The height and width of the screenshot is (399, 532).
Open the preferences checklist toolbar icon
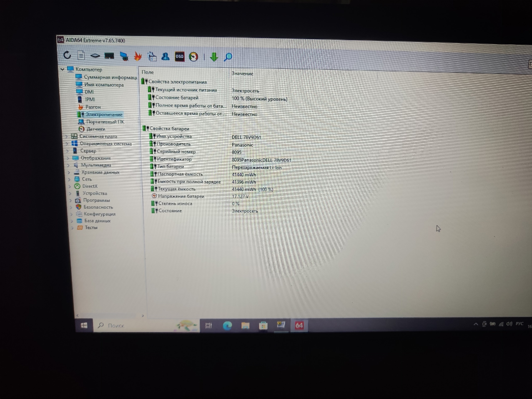152,57
